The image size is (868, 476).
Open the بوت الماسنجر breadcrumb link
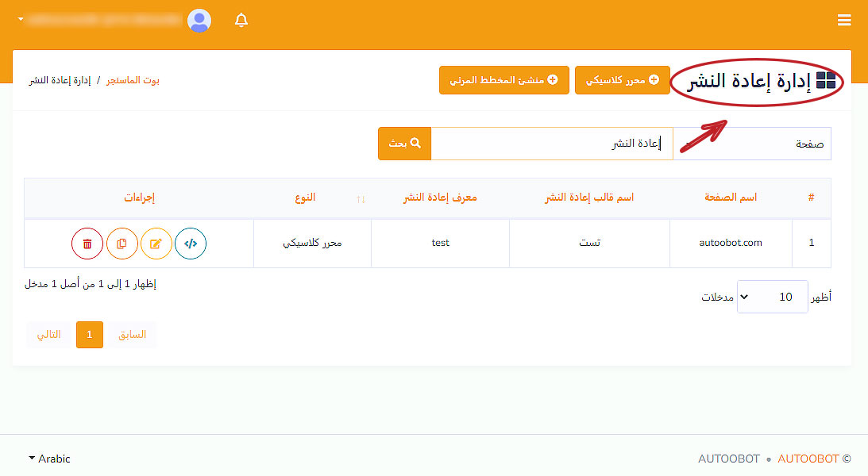click(x=133, y=80)
